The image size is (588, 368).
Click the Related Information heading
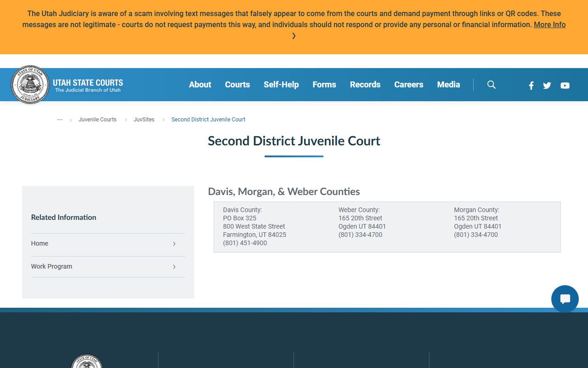tap(64, 218)
